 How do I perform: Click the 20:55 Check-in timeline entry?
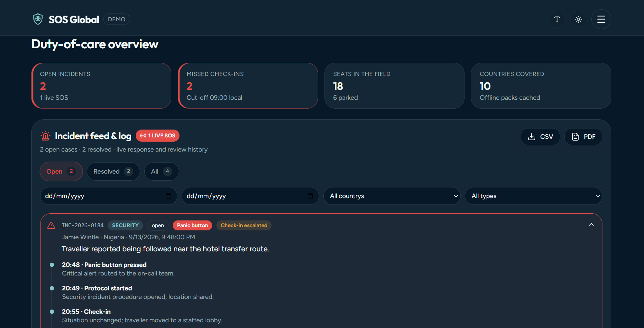(86, 312)
